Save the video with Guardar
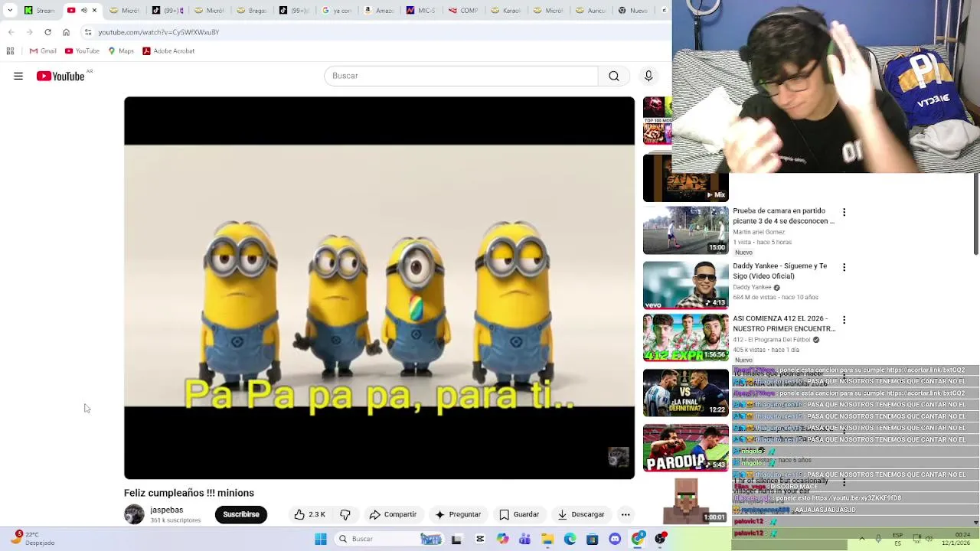Image resolution: width=980 pixels, height=551 pixels. pos(519,514)
